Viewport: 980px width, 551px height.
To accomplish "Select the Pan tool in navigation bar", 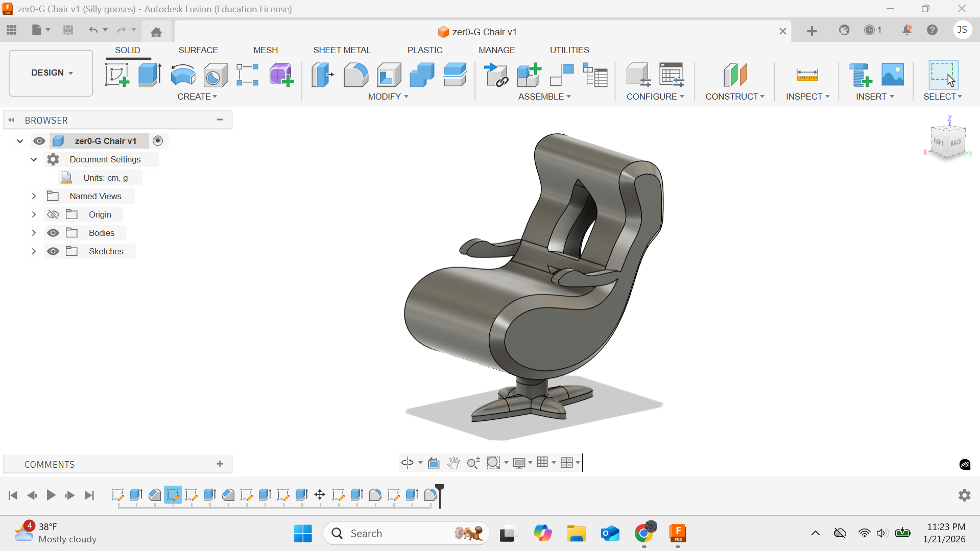I will point(454,463).
